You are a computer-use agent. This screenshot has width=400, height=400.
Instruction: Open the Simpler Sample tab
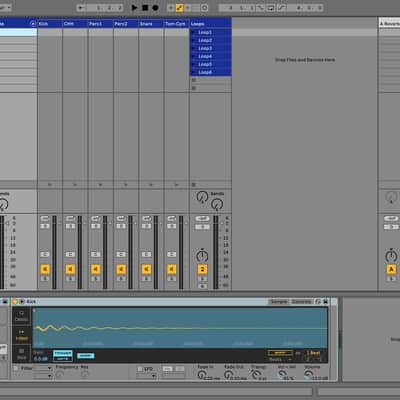[279, 302]
